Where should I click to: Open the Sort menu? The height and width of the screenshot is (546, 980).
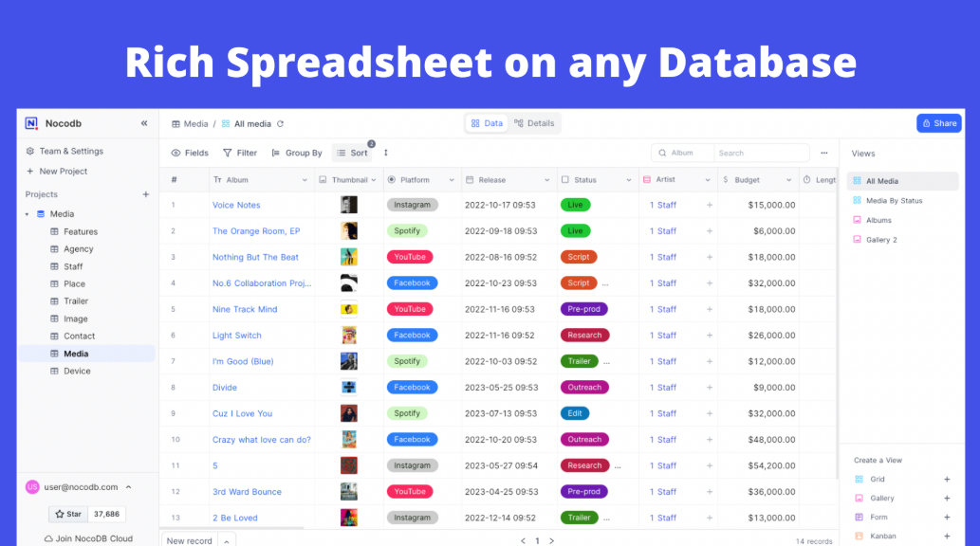(353, 153)
